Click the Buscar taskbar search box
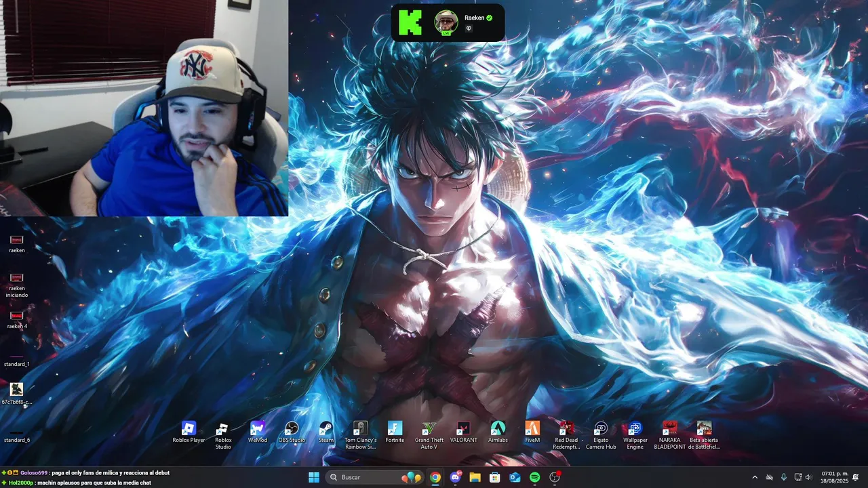This screenshot has width=868, height=488. click(x=374, y=477)
